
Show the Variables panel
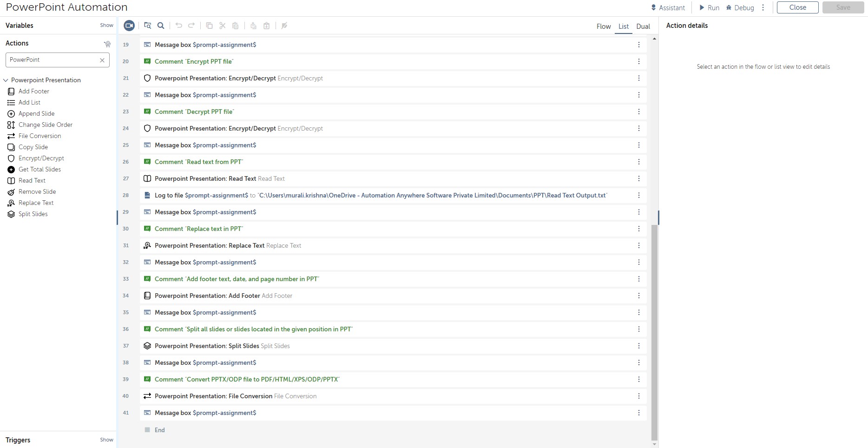(x=106, y=26)
